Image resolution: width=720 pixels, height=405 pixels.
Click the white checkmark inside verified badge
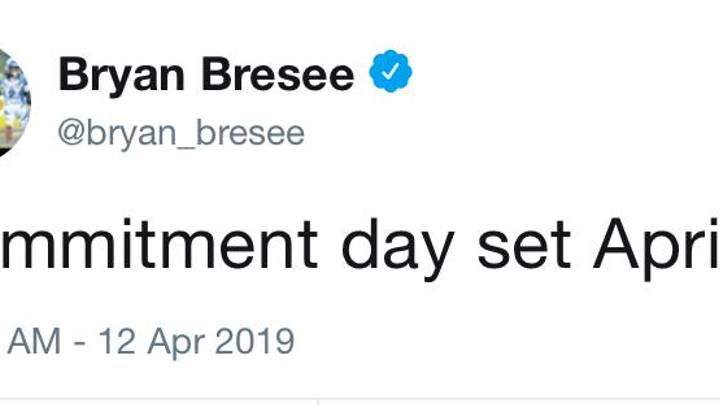390,72
